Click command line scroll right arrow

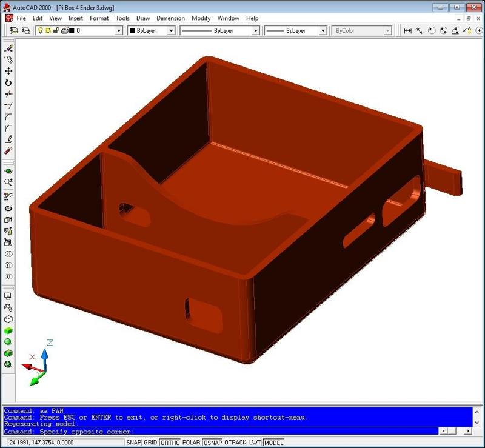pyautogui.click(x=468, y=431)
